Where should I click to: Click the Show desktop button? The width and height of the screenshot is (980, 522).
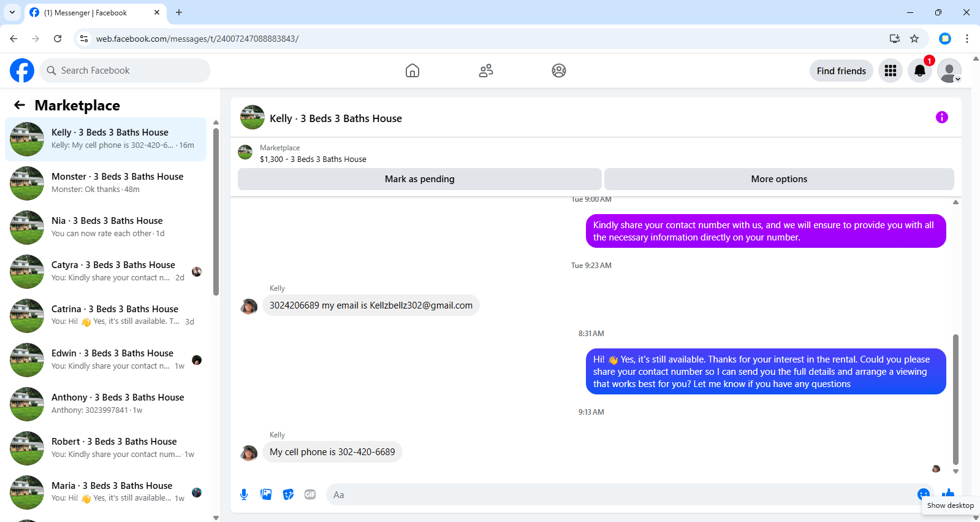point(950,505)
